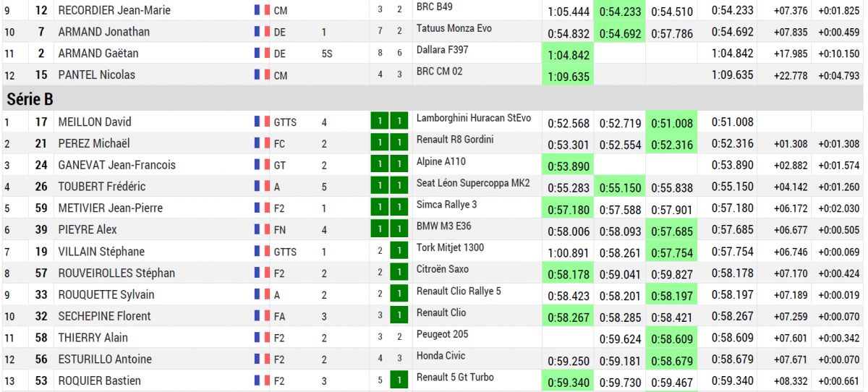Viewport: 868px width, 392px height.
Task: Click the car Renault R8 Gordini
Action: coord(455,140)
